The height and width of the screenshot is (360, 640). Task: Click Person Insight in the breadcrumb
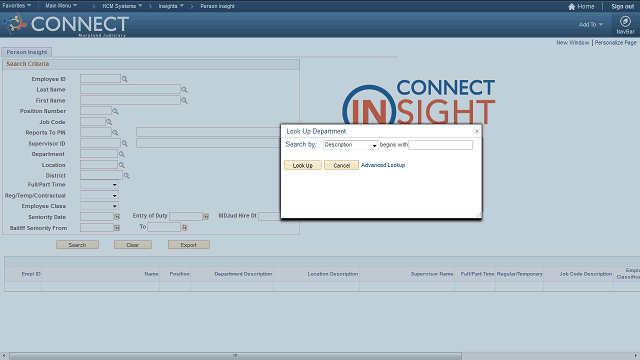click(217, 6)
